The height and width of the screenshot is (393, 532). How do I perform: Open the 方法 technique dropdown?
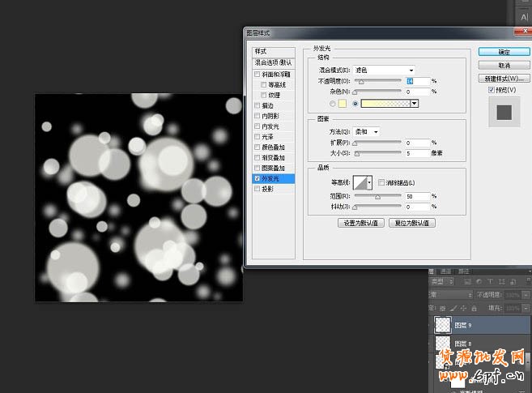(x=366, y=131)
